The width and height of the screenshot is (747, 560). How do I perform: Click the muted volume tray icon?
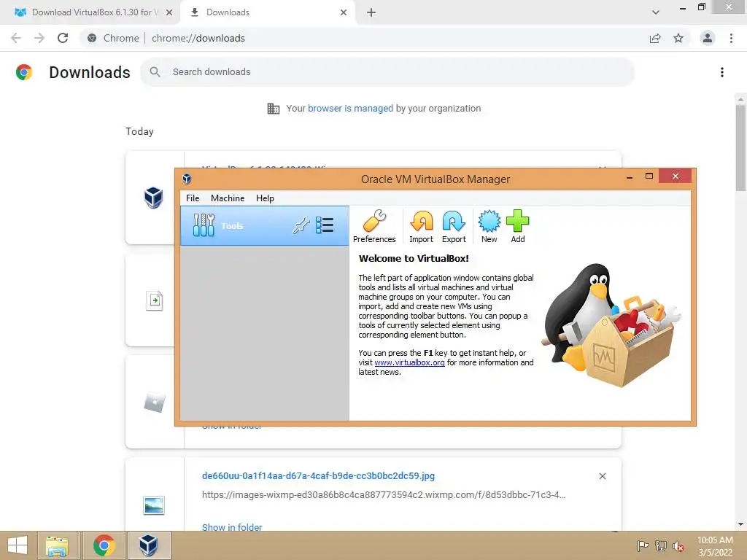pos(678,546)
